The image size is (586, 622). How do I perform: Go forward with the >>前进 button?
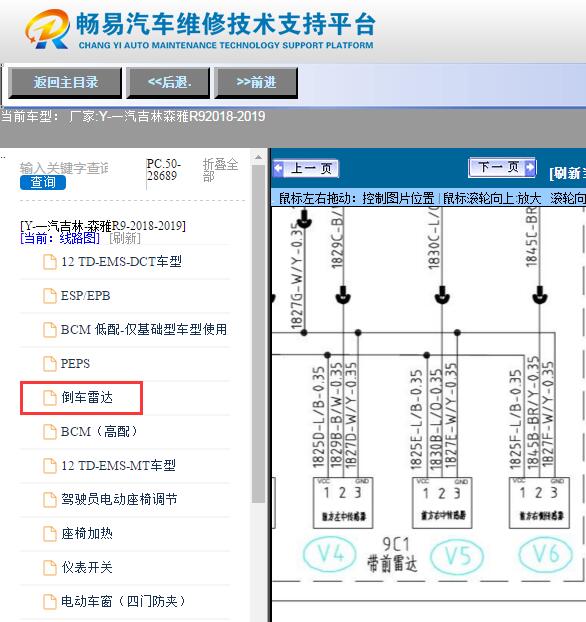pyautogui.click(x=256, y=83)
